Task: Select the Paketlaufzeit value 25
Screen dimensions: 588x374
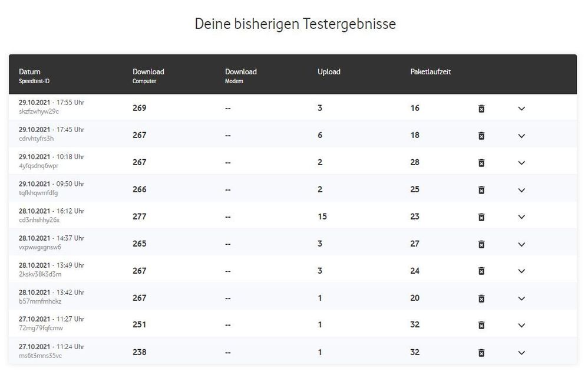Action: [x=415, y=189]
